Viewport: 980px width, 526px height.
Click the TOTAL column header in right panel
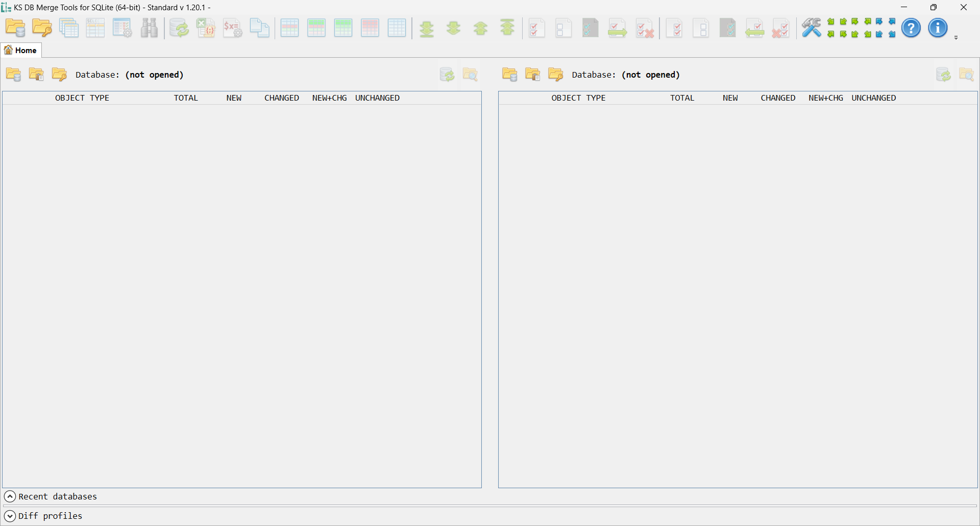tap(682, 98)
